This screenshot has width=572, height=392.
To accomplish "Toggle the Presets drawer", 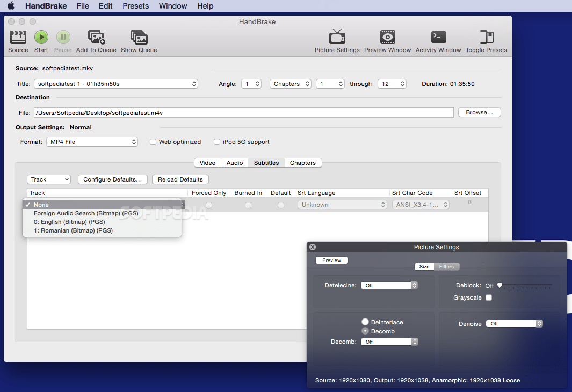I will [486, 40].
